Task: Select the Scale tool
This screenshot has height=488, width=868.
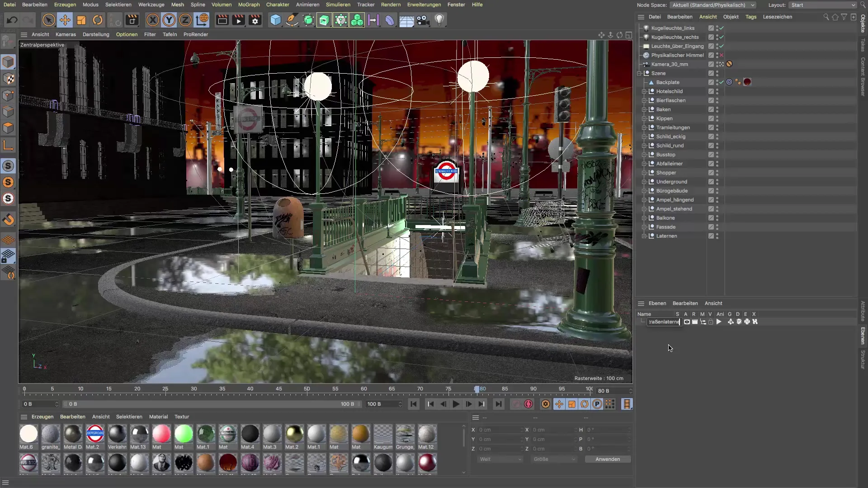Action: pos(81,20)
